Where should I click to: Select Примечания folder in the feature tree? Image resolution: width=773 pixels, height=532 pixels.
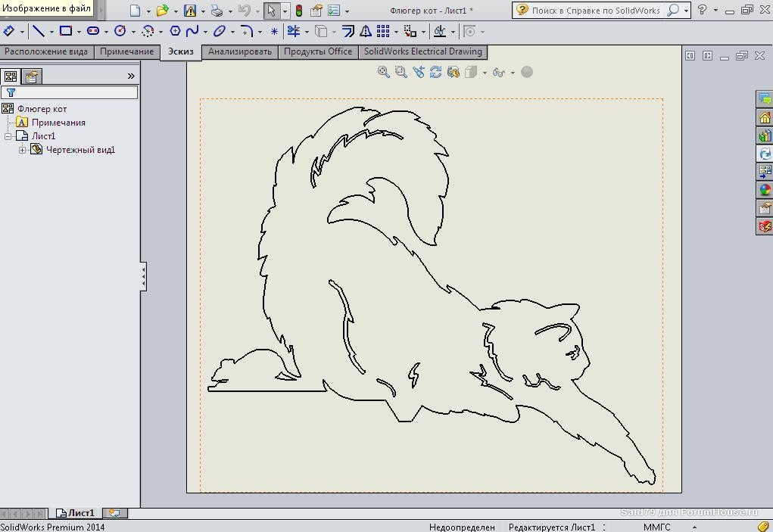click(x=58, y=123)
